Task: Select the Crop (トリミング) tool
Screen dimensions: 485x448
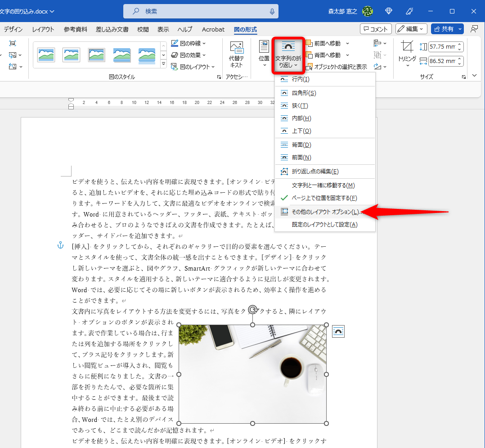Action: 406,50
